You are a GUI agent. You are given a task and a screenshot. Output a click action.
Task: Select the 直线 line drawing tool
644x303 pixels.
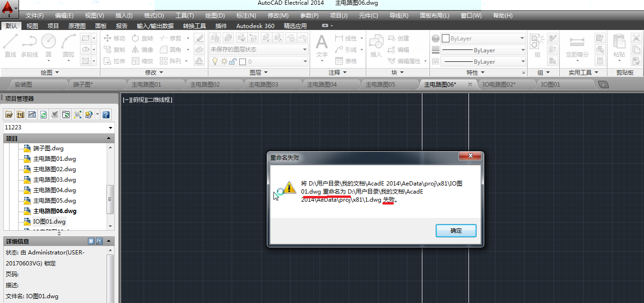[10, 46]
